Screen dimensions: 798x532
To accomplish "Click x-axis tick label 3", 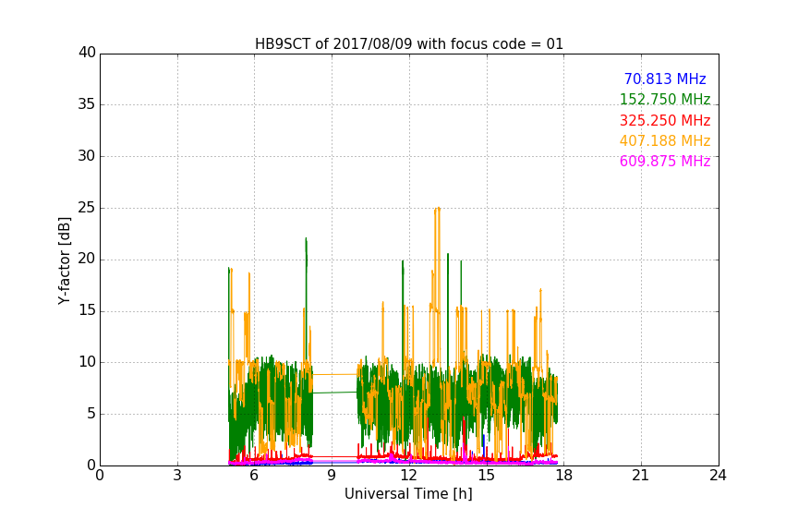I will point(177,476).
